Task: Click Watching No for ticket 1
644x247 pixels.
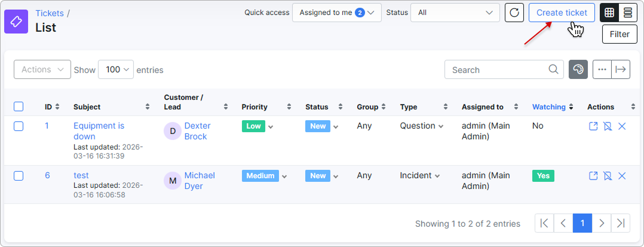Action: click(x=538, y=126)
